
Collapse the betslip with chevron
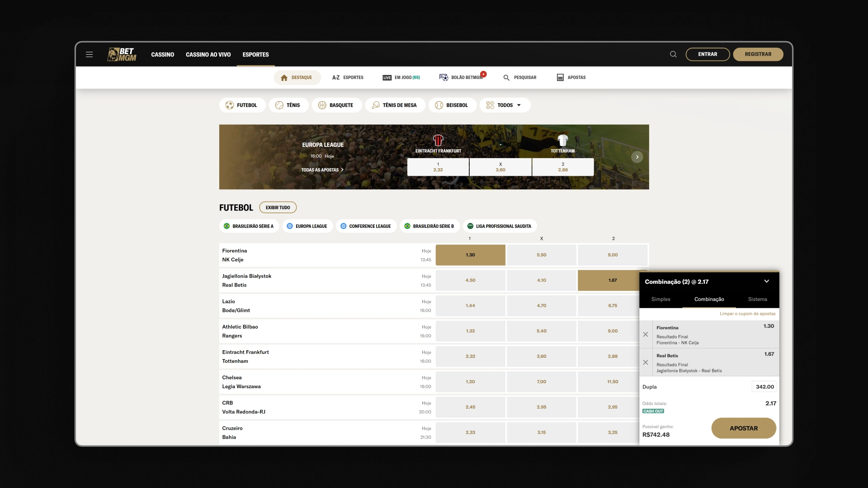click(767, 281)
